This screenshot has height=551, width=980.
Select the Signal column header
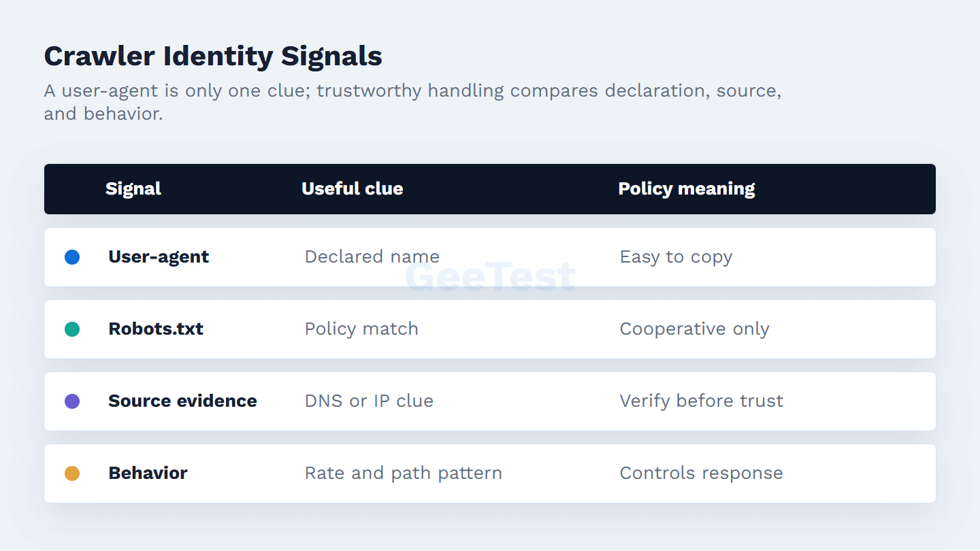(133, 189)
